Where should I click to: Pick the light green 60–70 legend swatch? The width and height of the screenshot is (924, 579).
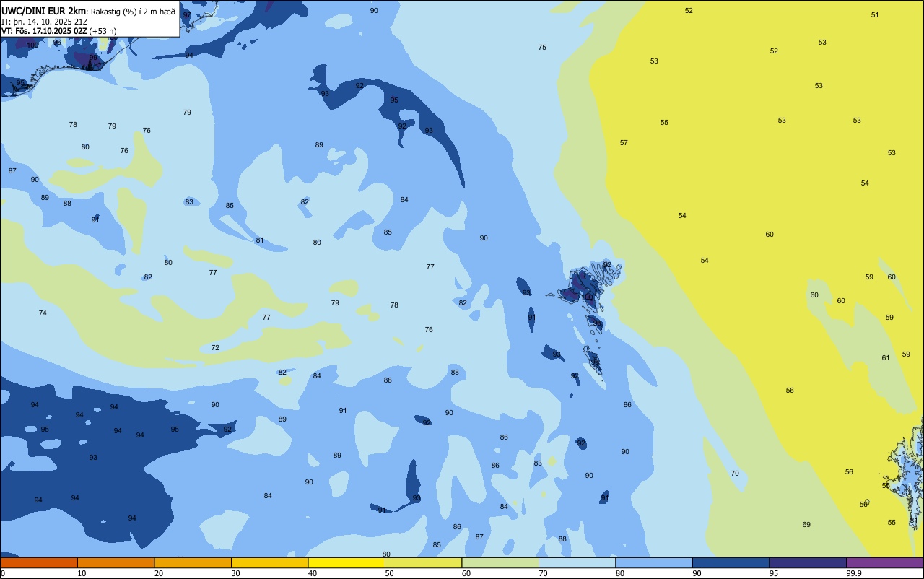500,562
